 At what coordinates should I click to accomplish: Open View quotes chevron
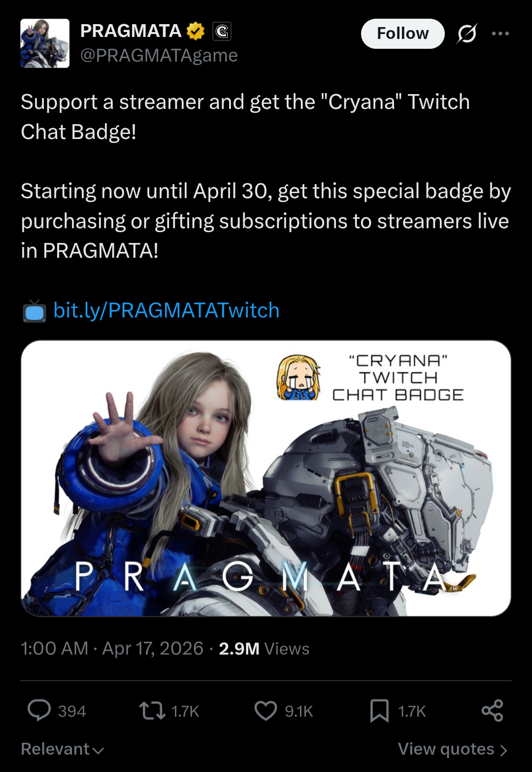coord(453,749)
